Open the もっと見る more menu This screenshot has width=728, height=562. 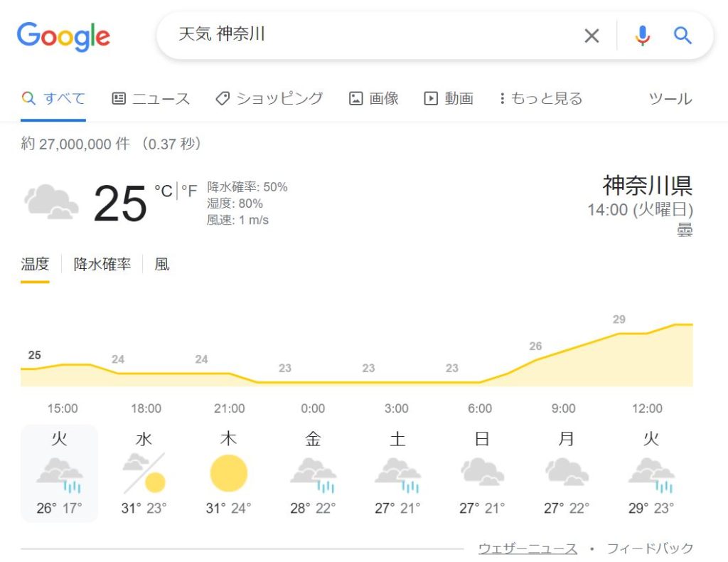tap(541, 98)
